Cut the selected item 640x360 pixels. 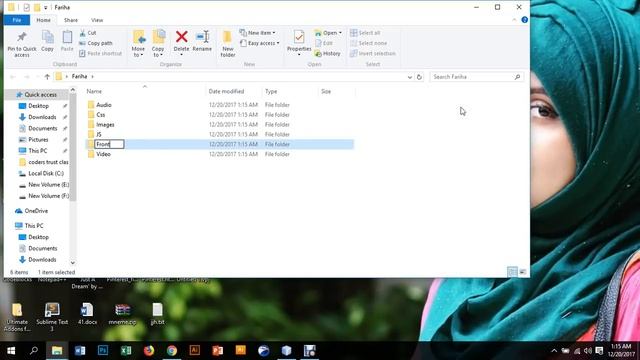pos(88,33)
